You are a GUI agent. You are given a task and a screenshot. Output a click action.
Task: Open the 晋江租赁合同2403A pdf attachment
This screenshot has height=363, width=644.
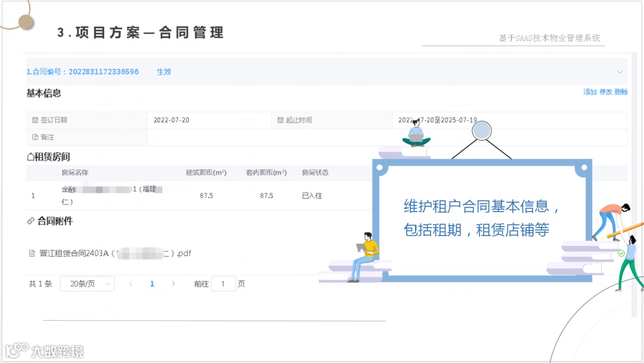coord(115,253)
